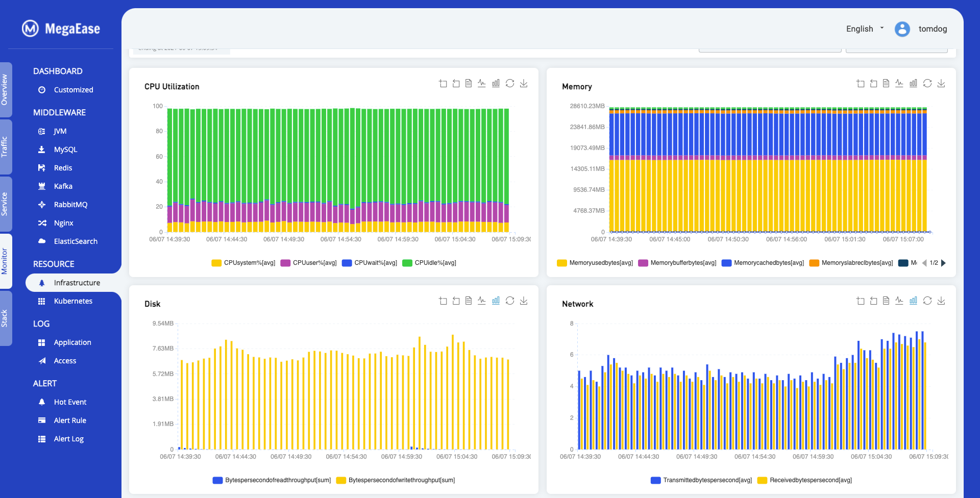This screenshot has width=980, height=498.
Task: Click the CPU Utilization chart download icon
Action: pos(524,84)
